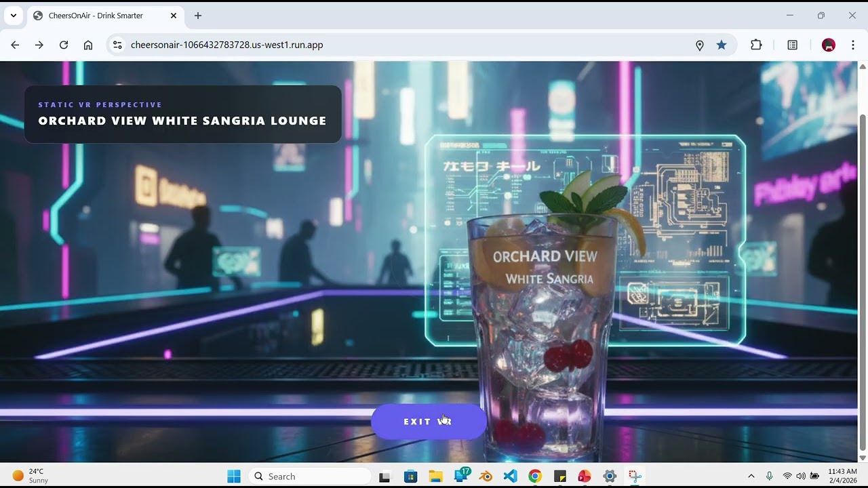The height and width of the screenshot is (488, 868).
Task: Go back with the browser back arrow
Action: pyautogui.click(x=15, y=45)
